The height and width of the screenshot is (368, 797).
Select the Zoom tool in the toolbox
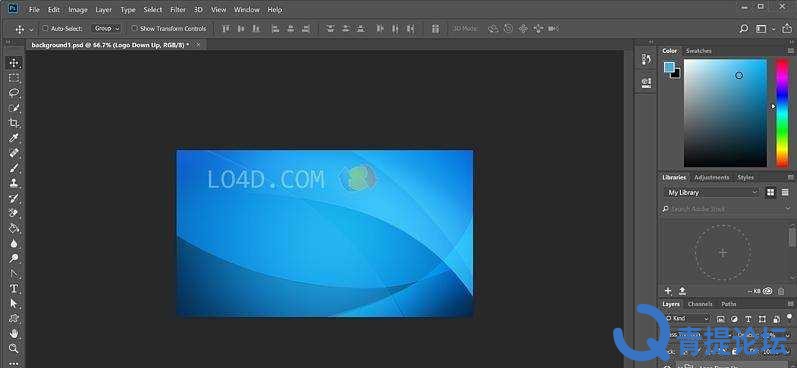tap(14, 349)
